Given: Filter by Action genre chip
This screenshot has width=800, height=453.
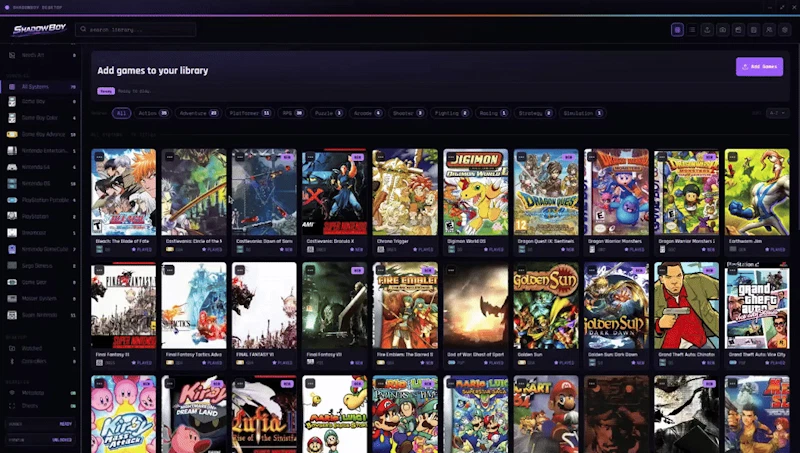Looking at the screenshot, I should click(153, 113).
